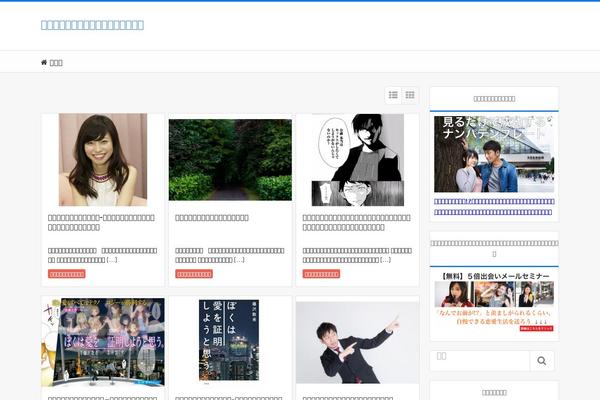This screenshot has width=600, height=400.
Task: Open the pointing businessman photo post thumbnail
Action: [357, 343]
